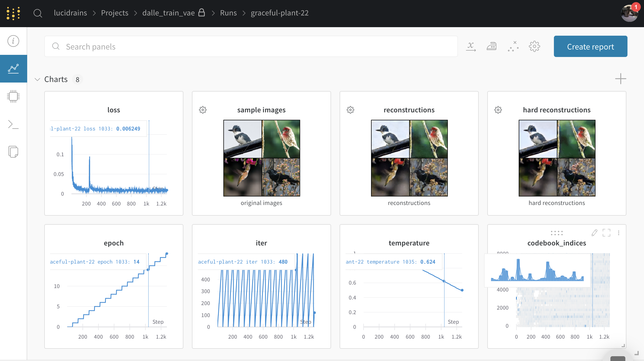Screen dimensions: 644x361
Task: Collapse the Charts section chevron
Action: point(37,79)
